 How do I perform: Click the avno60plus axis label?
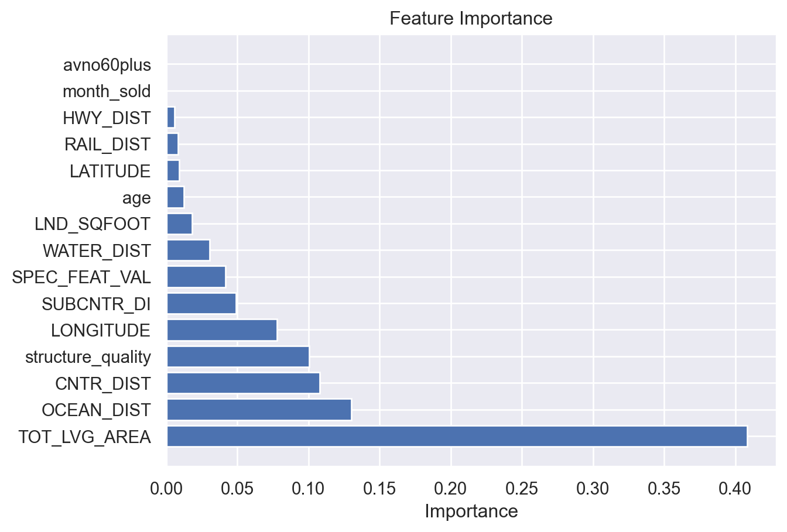pos(107,65)
